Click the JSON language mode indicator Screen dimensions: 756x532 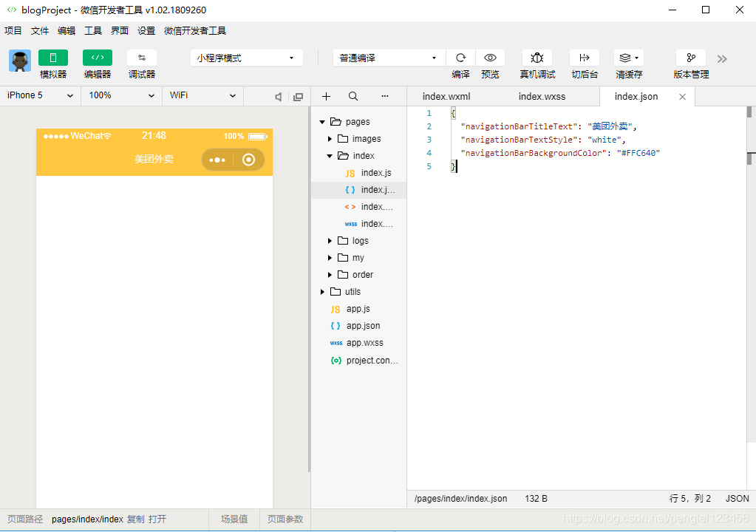[x=738, y=499]
